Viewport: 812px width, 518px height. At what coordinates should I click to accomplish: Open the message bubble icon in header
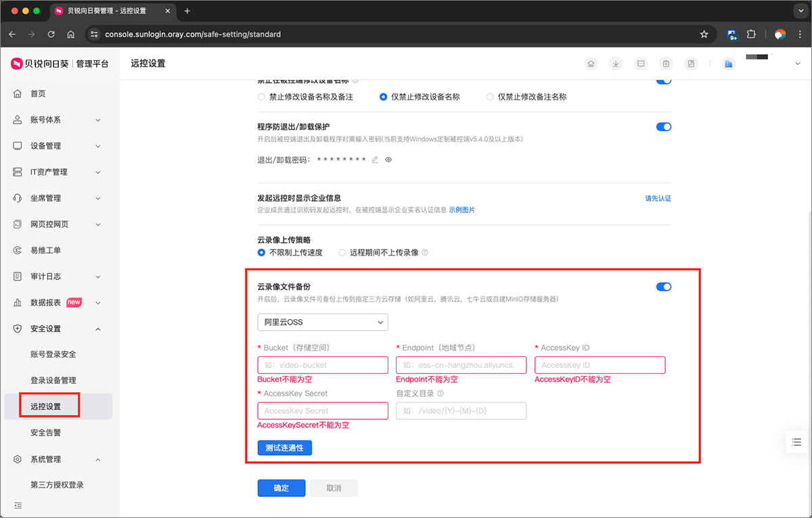pos(641,64)
